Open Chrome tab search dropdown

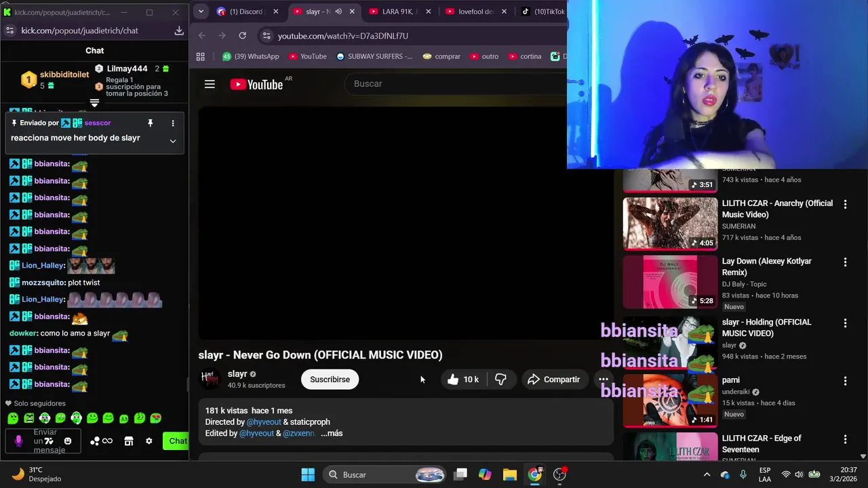[201, 12]
